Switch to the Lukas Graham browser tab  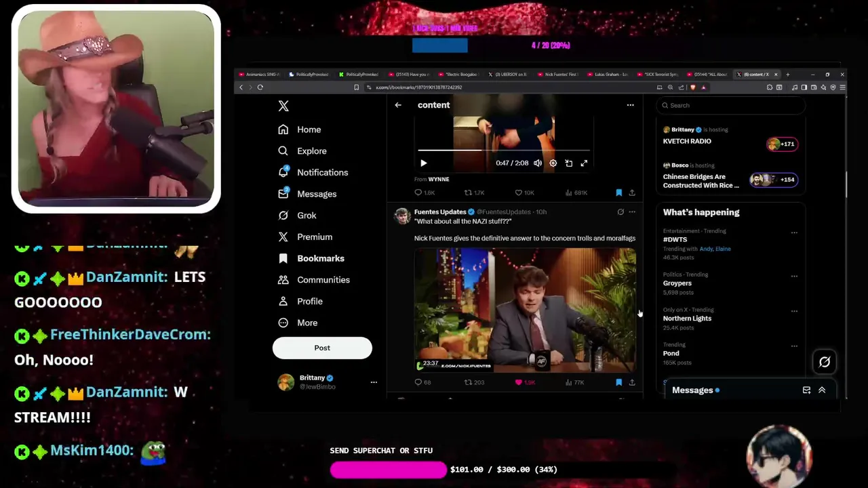pos(609,75)
